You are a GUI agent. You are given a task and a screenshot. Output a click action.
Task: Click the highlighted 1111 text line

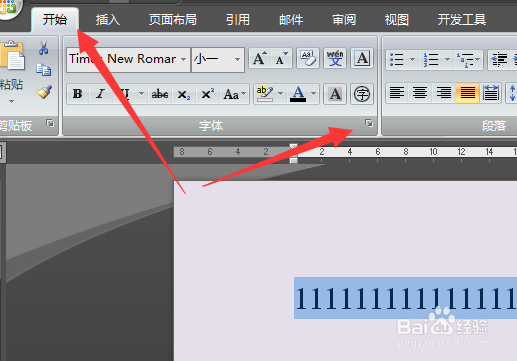point(405,298)
